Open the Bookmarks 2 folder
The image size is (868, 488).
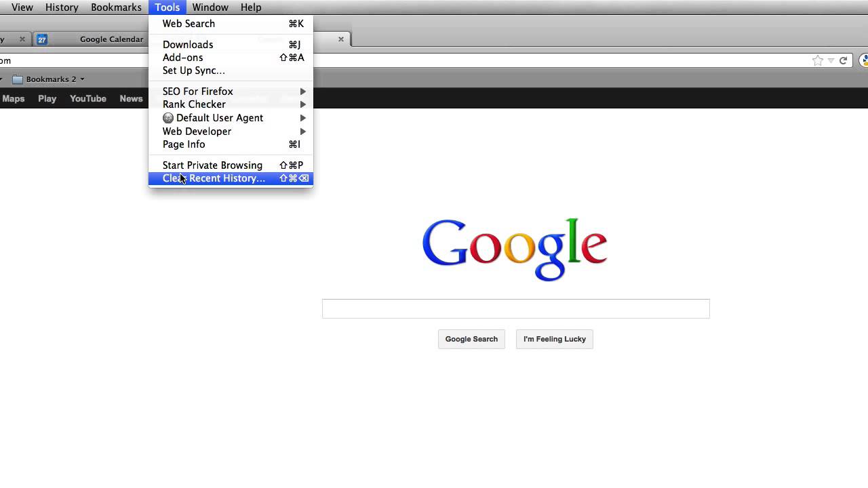(48, 79)
